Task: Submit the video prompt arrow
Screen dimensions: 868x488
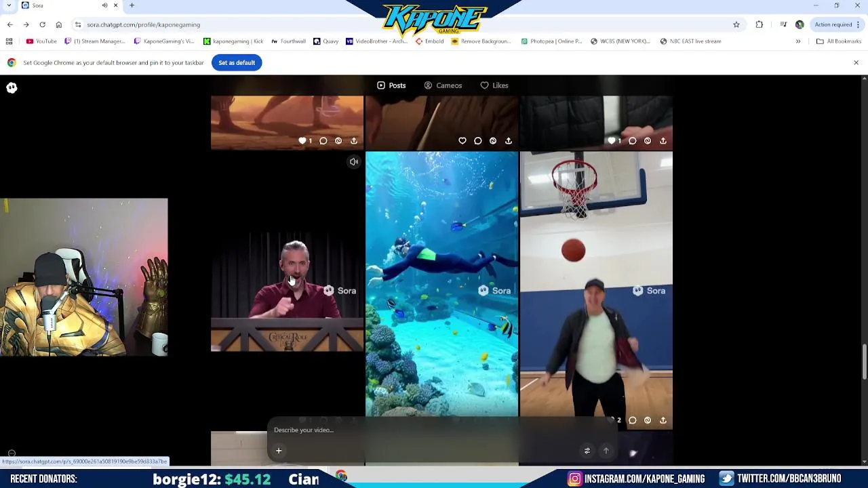Action: click(606, 451)
